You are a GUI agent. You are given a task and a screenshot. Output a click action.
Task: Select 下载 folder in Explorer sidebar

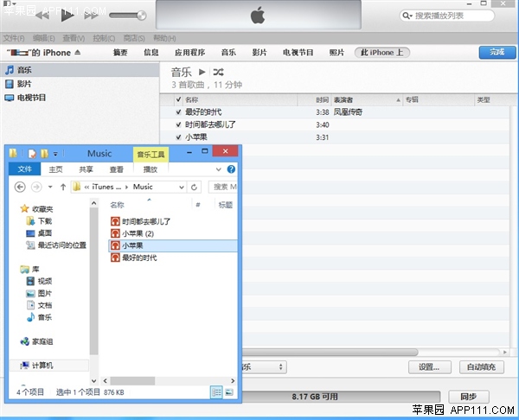[44, 221]
